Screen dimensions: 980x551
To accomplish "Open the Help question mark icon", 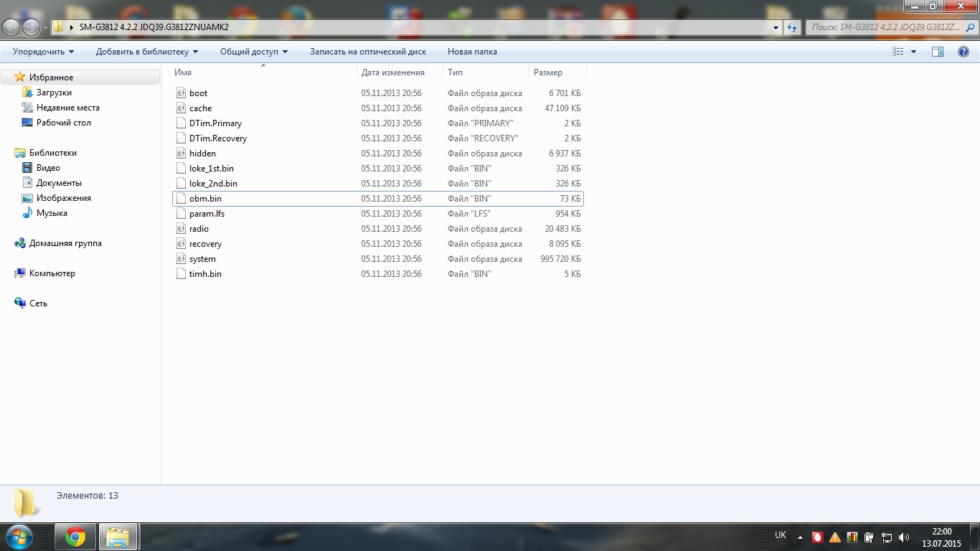I will point(963,52).
